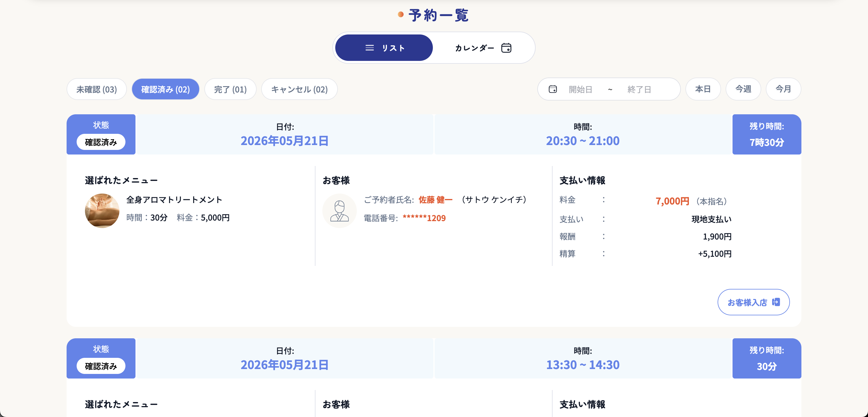Click the enter-door icon on お客様入店
The width and height of the screenshot is (868, 417).
[x=776, y=302]
